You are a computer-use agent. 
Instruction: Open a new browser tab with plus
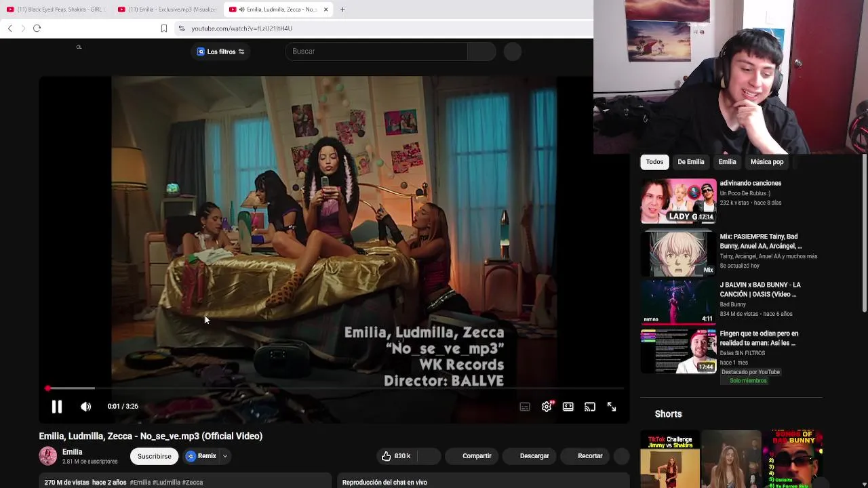pos(342,9)
